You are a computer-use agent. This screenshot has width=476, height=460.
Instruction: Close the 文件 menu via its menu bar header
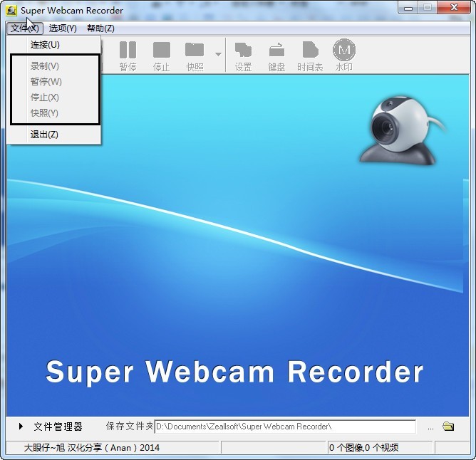point(25,28)
